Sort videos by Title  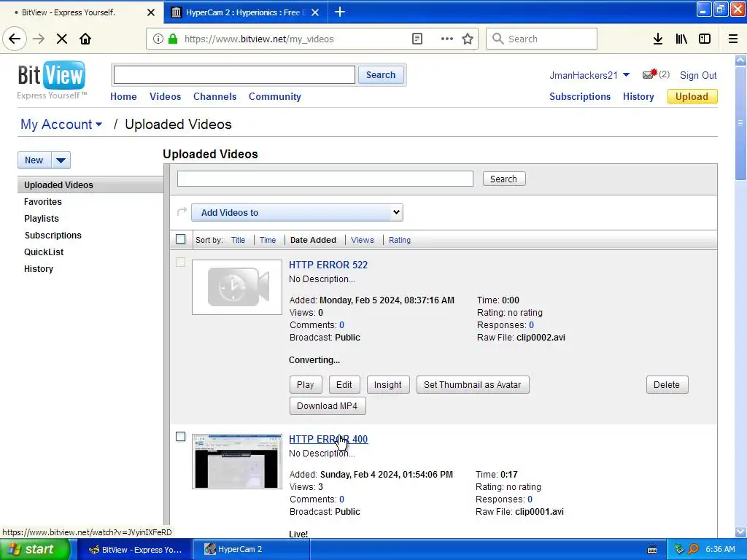pos(239,240)
